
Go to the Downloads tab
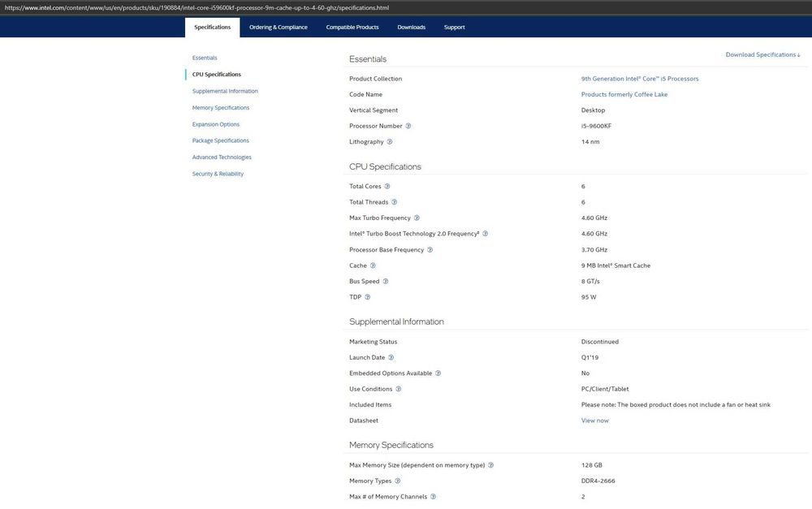tap(411, 28)
